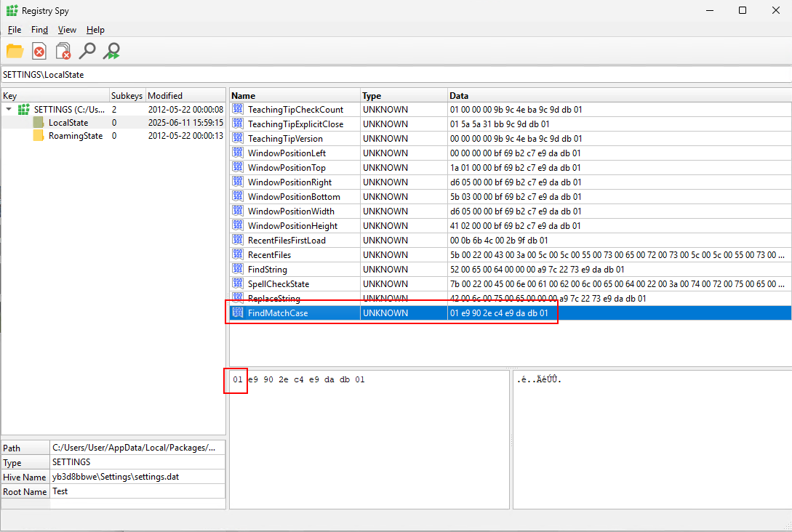The image size is (792, 532).
Task: Click the binary icon beside WindowPositionHeight
Action: [238, 225]
